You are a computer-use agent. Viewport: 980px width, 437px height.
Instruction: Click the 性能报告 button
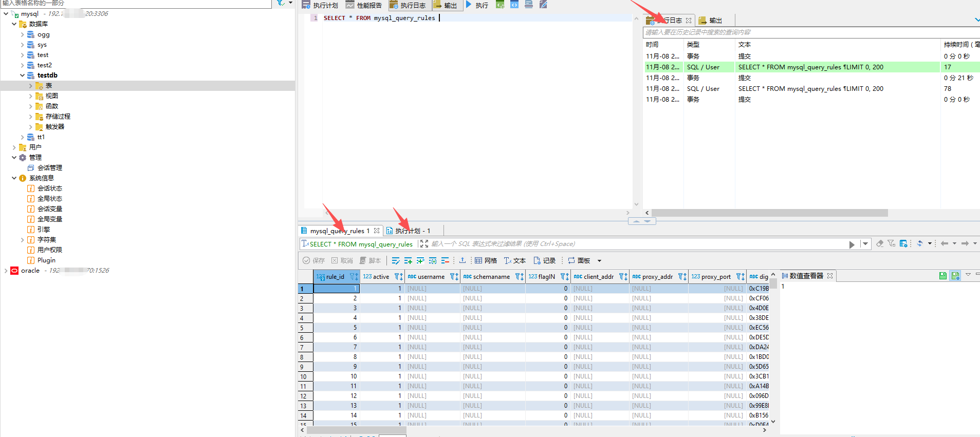[x=364, y=5]
